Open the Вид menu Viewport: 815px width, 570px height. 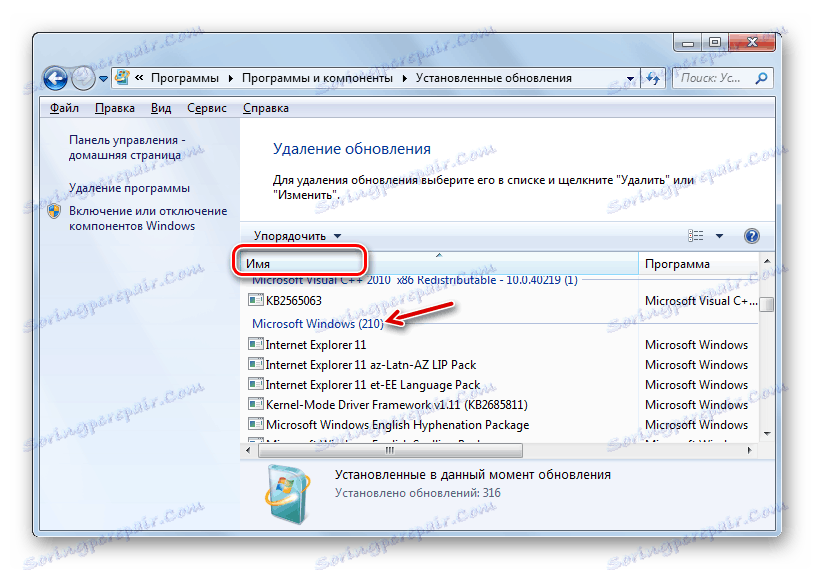click(x=161, y=108)
